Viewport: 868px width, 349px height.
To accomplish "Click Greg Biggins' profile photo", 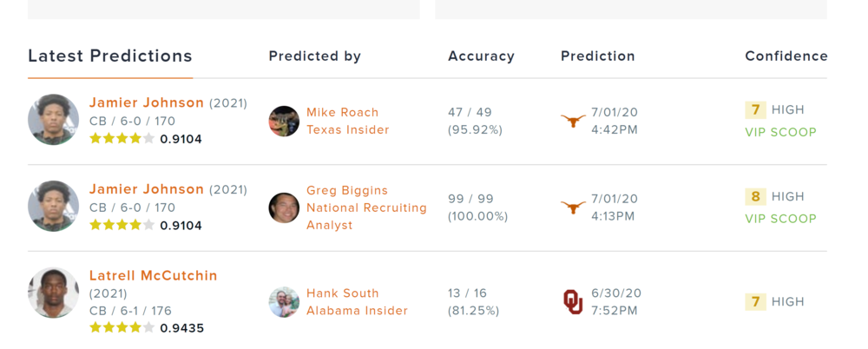I will [x=284, y=207].
